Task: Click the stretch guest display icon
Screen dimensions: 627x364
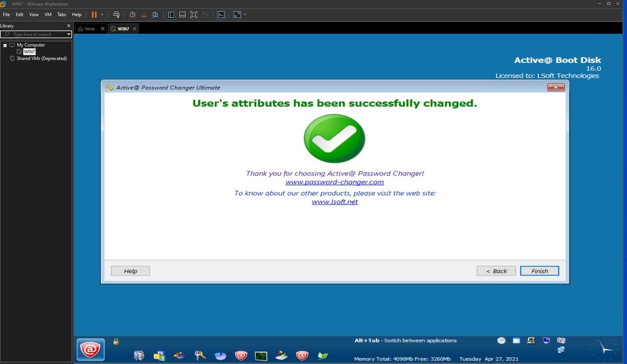Action: [237, 15]
